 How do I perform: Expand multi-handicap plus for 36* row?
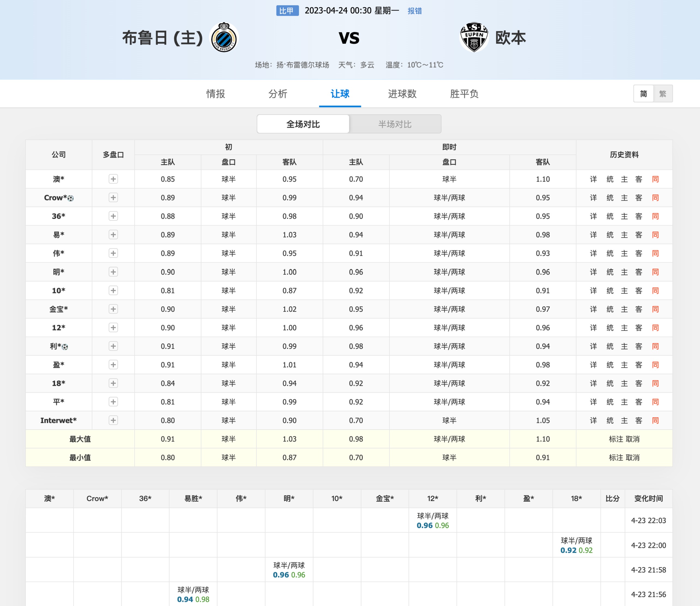(x=113, y=216)
